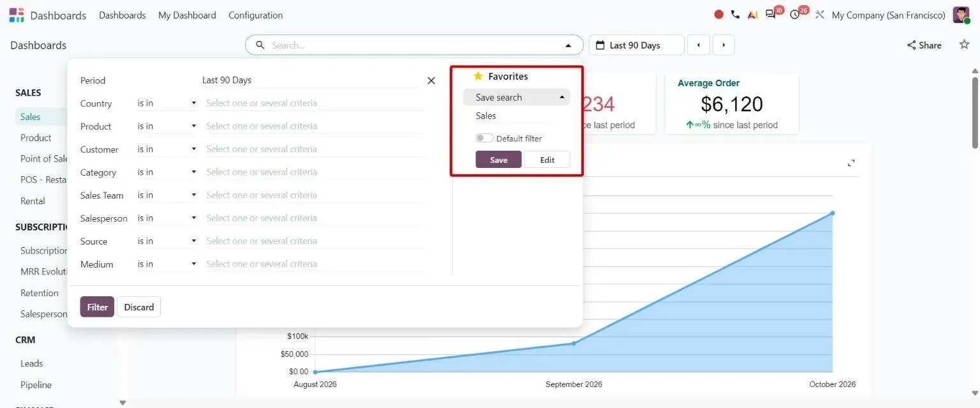Click the Filter button
Screen dimensions: 980x408
97,307
